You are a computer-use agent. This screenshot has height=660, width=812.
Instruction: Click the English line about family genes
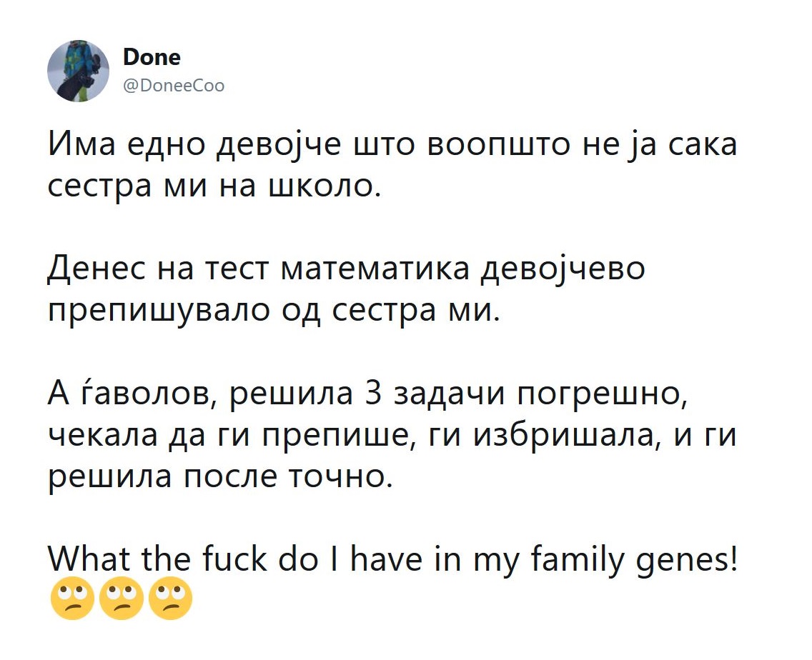(392, 561)
